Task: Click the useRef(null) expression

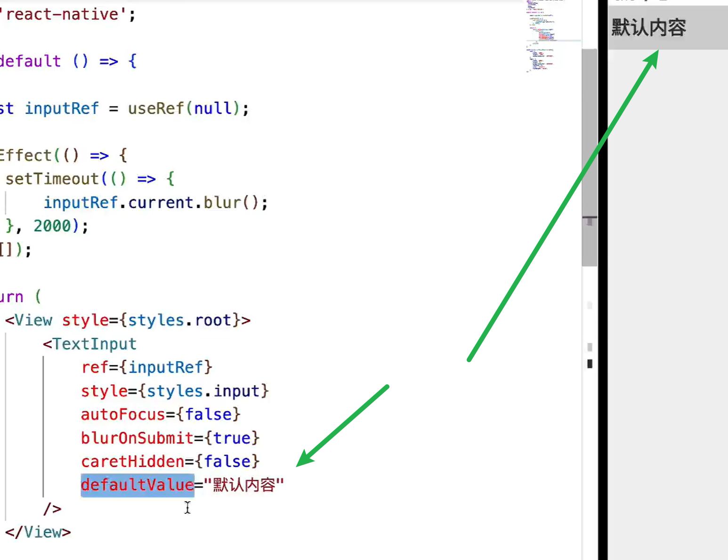Action: tap(184, 108)
